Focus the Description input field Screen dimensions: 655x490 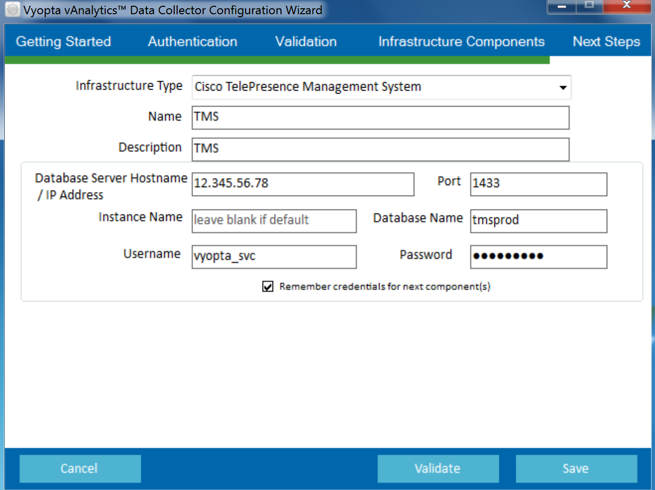[x=381, y=149]
